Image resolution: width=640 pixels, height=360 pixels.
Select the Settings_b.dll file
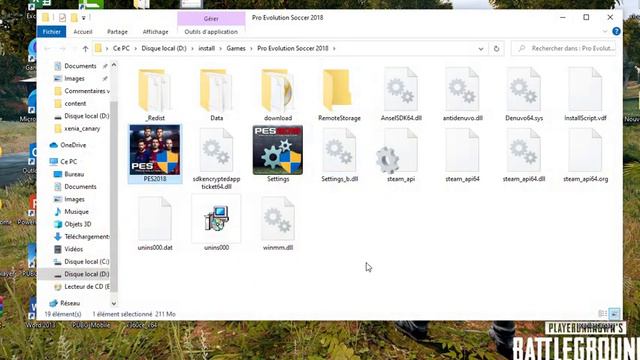coord(339,155)
